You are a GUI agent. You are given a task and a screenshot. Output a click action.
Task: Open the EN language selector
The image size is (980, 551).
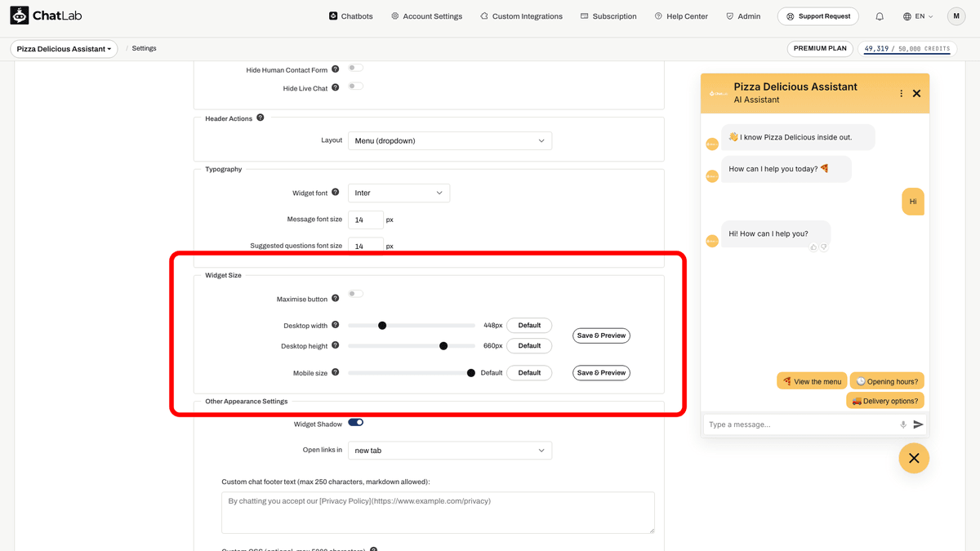[x=918, y=16]
